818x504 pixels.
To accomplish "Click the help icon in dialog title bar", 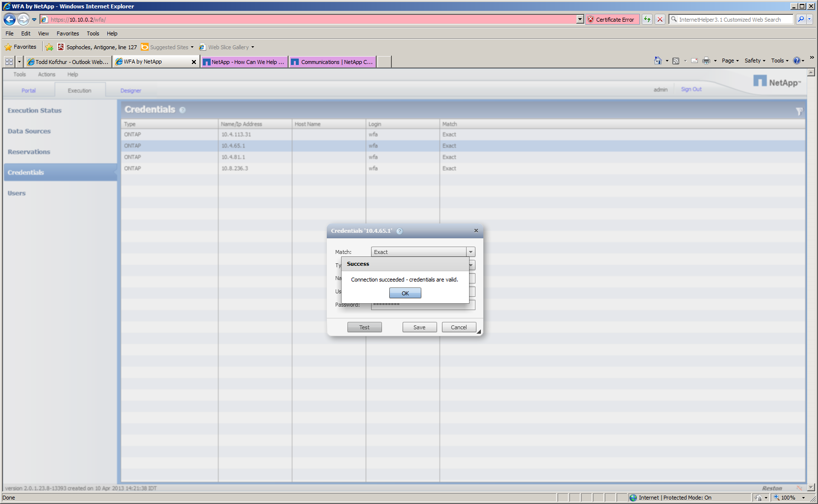I will click(x=400, y=231).
